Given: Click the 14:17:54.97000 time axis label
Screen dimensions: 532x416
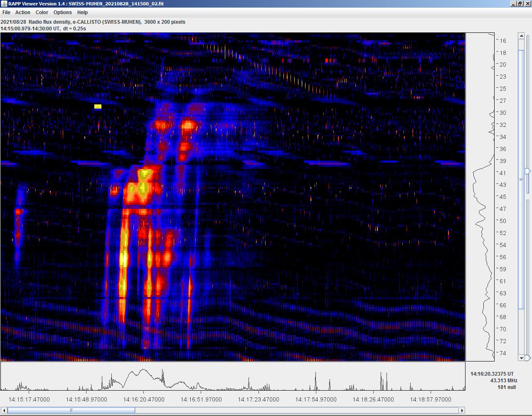Looking at the screenshot, I should 316,399.
